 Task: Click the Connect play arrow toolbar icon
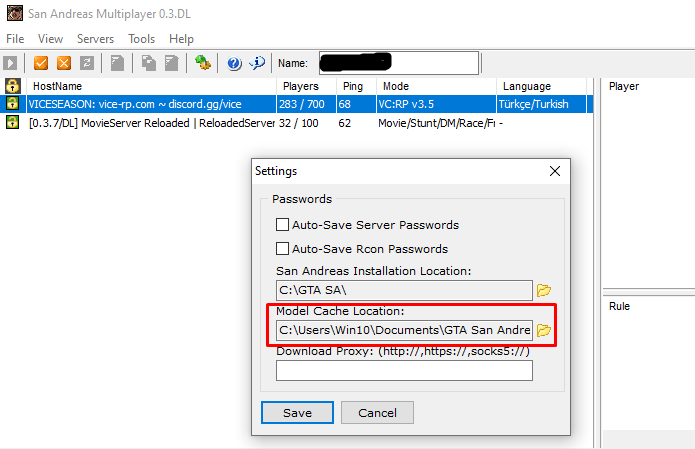tap(10, 63)
